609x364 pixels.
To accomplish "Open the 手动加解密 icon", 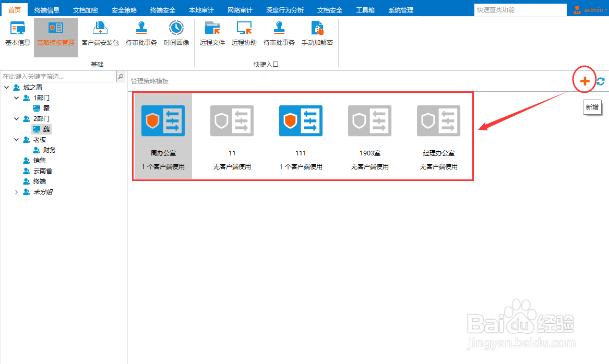I will click(317, 34).
